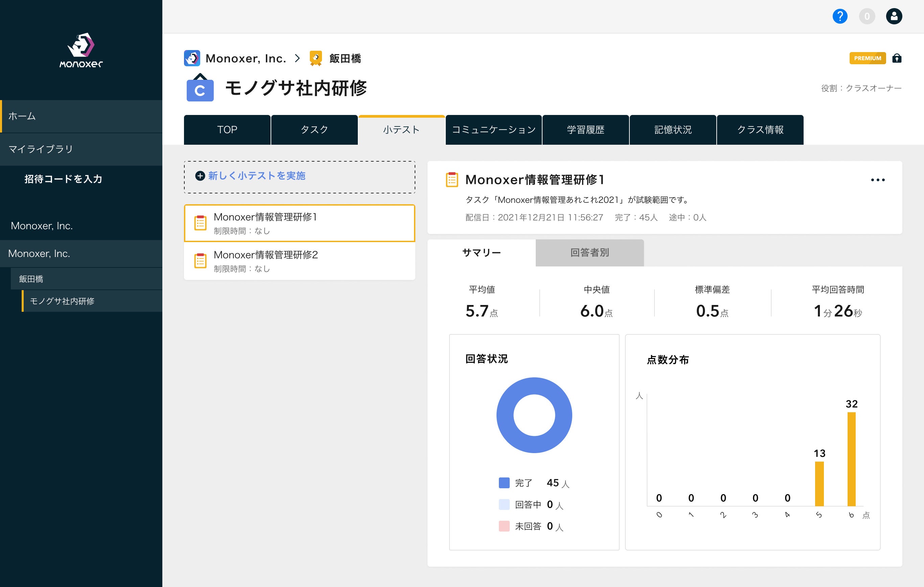
Task: Open the 記憶状況 tab
Action: tap(673, 130)
